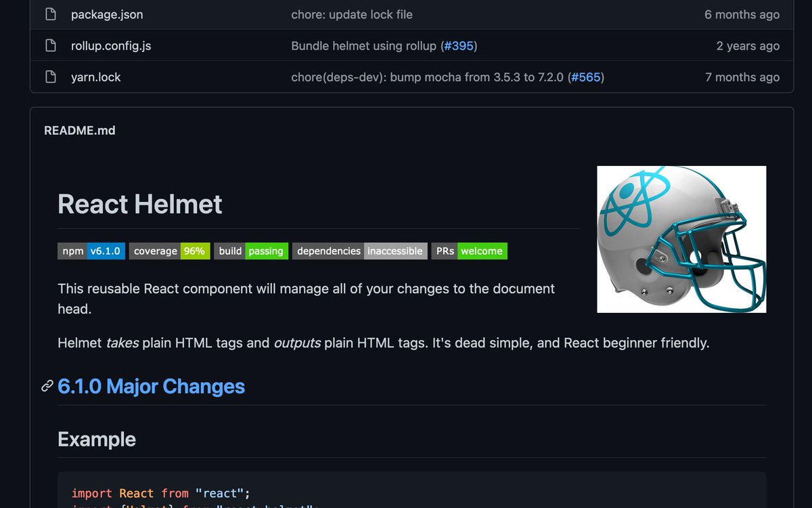Click the 'This reusable React component' paragraph
Screen dimensions: 812x508
tap(306, 299)
